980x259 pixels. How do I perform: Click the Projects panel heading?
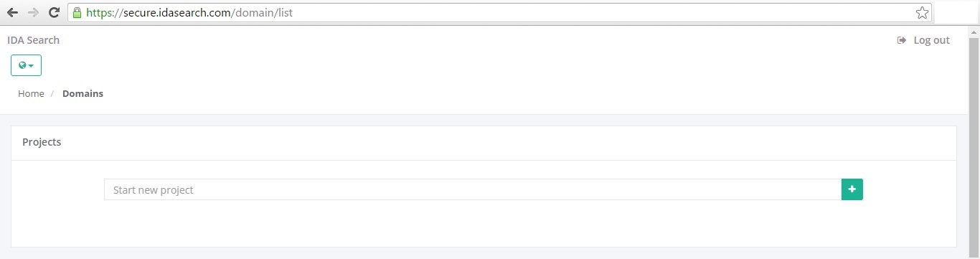click(x=42, y=142)
